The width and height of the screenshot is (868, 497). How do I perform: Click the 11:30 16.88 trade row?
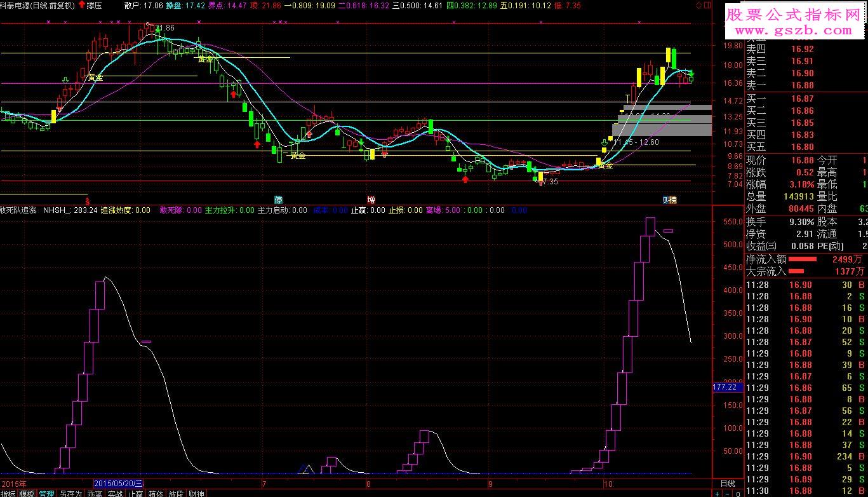(x=806, y=491)
